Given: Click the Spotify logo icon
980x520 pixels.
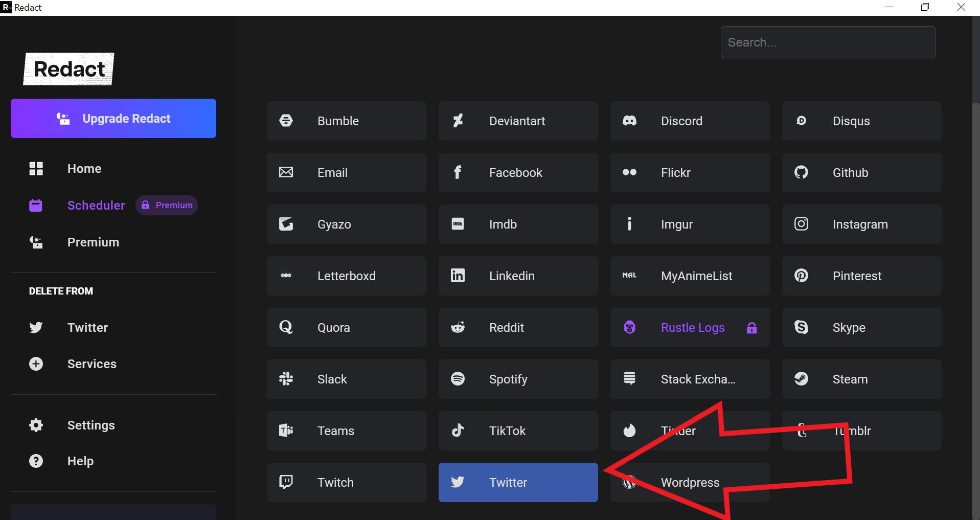Looking at the screenshot, I should [x=458, y=379].
